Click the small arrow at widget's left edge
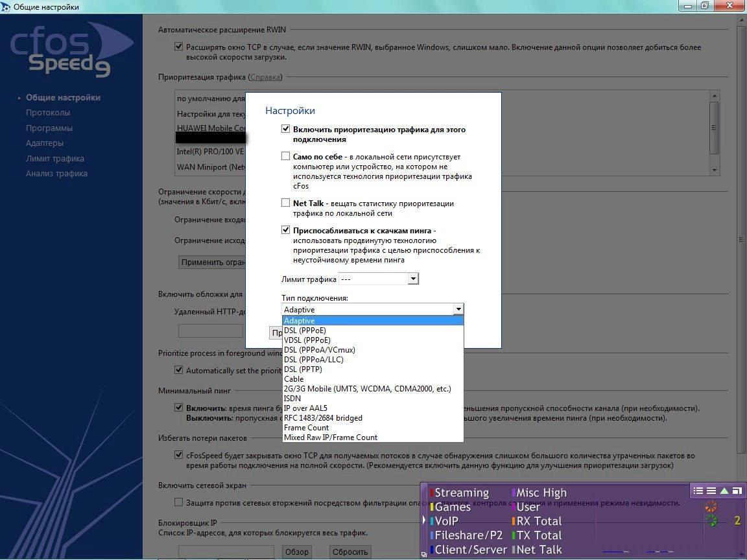The image size is (747, 560). coord(423,520)
